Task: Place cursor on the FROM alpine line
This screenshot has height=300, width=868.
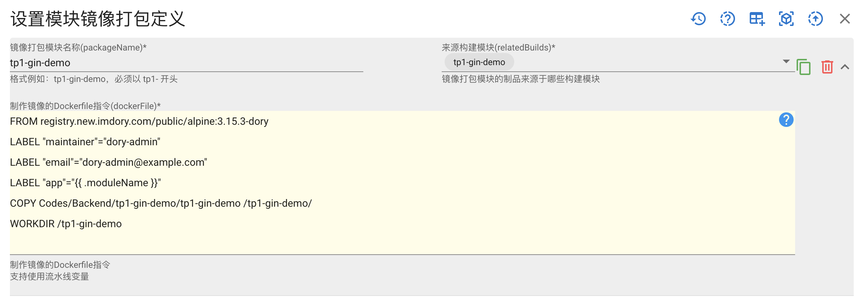Action: point(139,121)
